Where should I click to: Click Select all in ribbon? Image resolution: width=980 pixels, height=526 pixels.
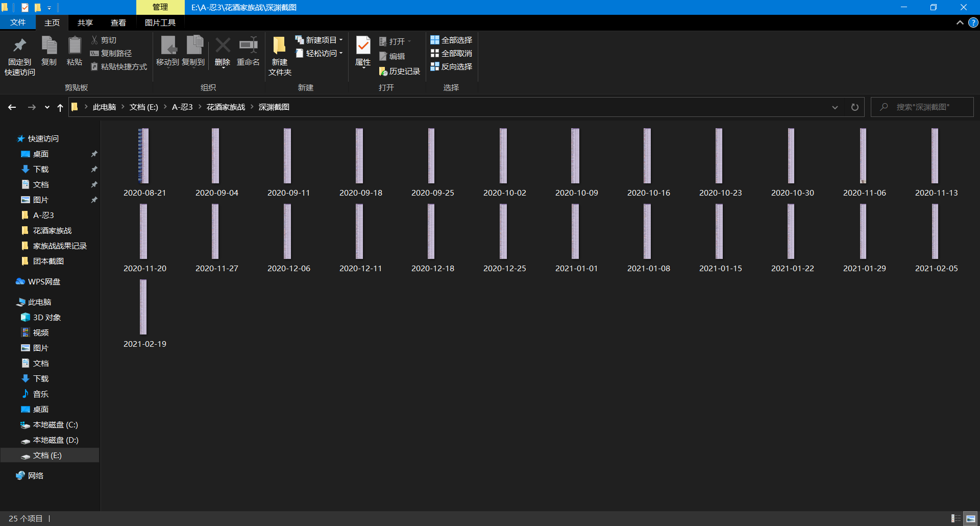click(451, 40)
